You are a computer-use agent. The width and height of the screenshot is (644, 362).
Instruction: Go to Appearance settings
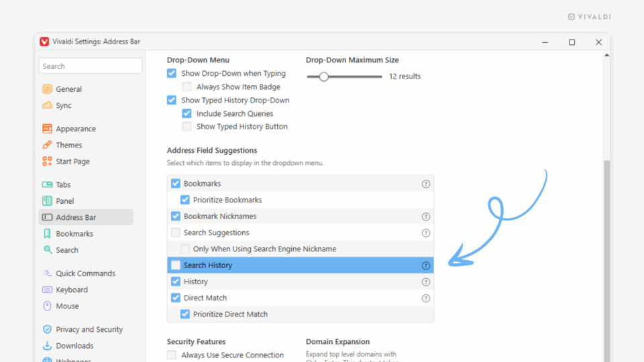pos(76,129)
